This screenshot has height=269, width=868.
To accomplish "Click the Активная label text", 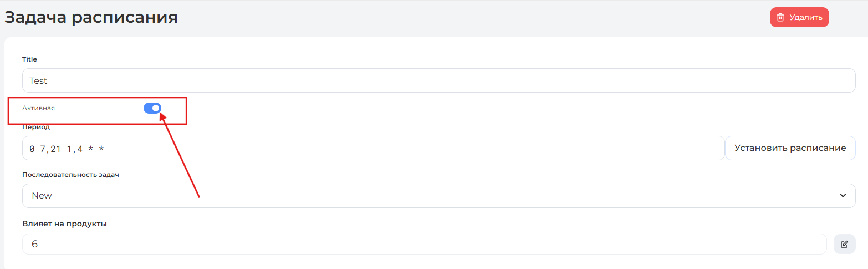I will (38, 108).
